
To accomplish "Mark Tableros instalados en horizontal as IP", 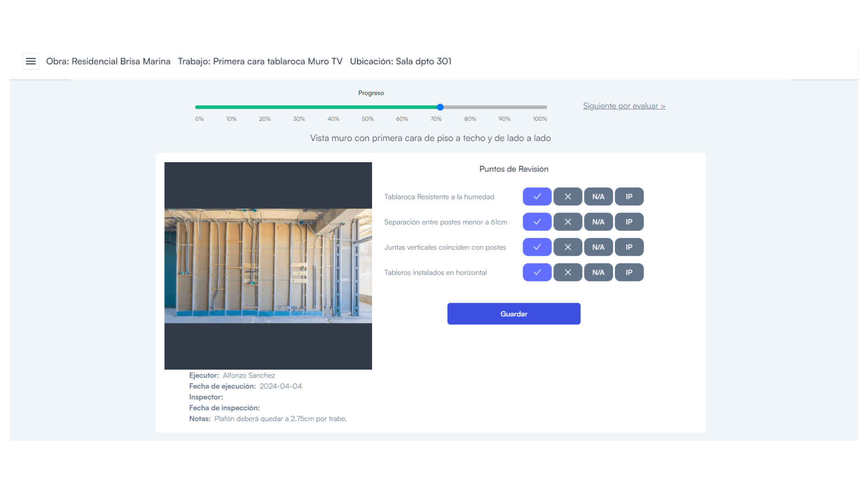I will pyautogui.click(x=629, y=272).
